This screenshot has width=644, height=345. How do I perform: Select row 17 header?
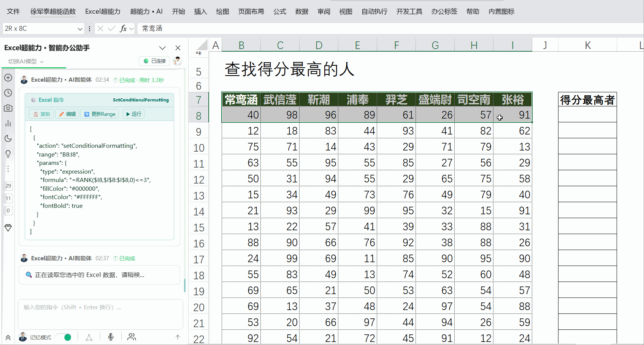pos(198,259)
